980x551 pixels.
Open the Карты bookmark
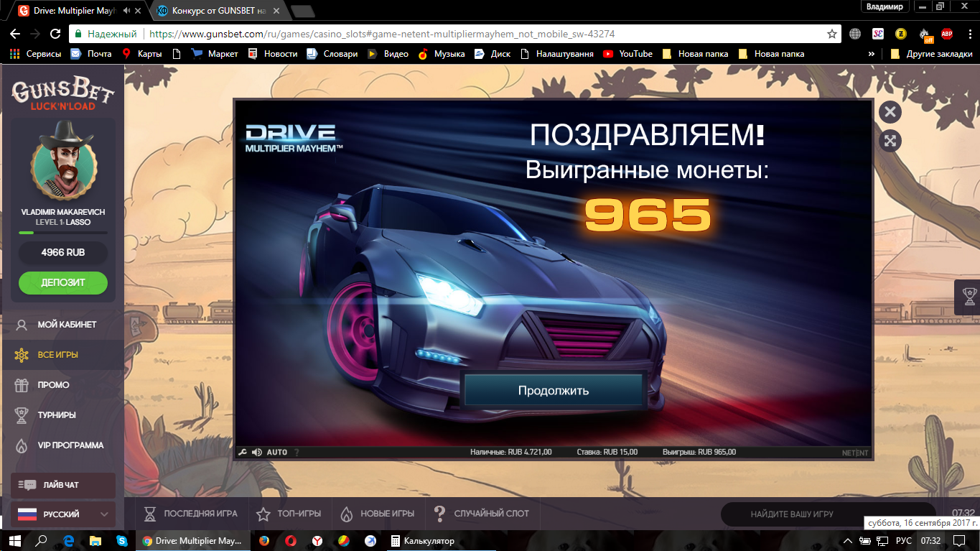pos(142,54)
